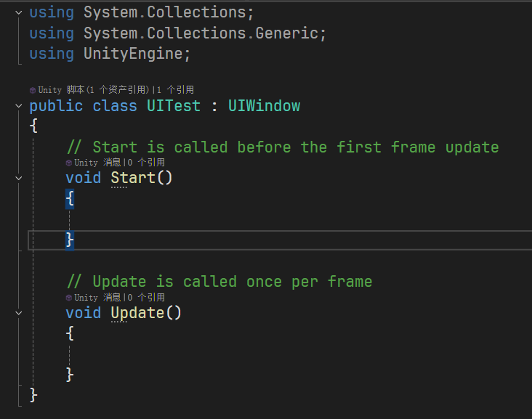Fold the Update method body
Image resolution: width=532 pixels, height=419 pixels.
tap(19, 313)
